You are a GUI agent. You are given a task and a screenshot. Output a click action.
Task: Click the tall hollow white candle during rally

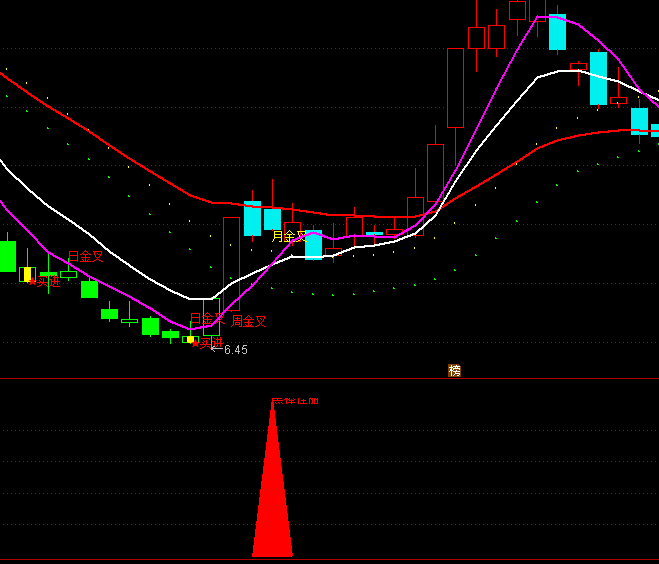coord(455,88)
